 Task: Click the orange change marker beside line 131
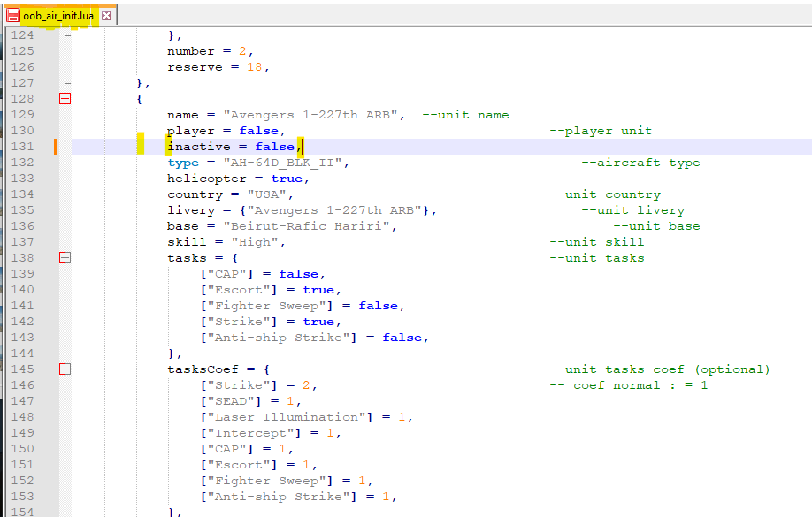56,147
